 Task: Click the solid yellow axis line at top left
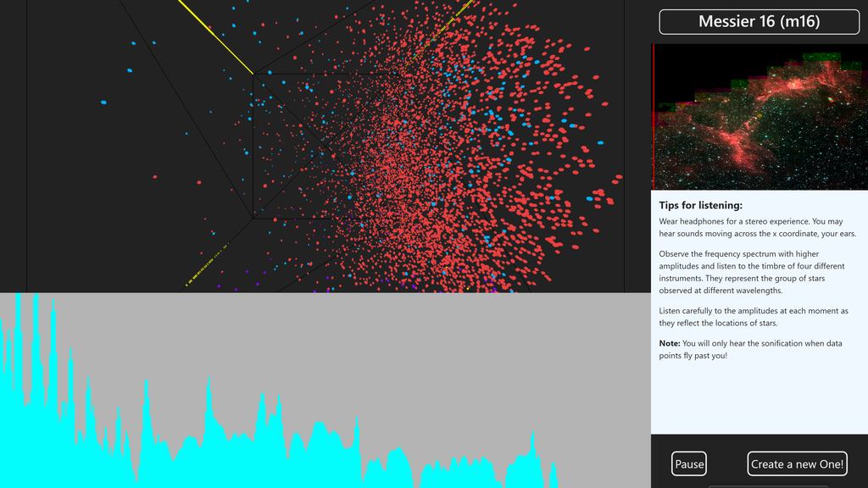coord(216,36)
